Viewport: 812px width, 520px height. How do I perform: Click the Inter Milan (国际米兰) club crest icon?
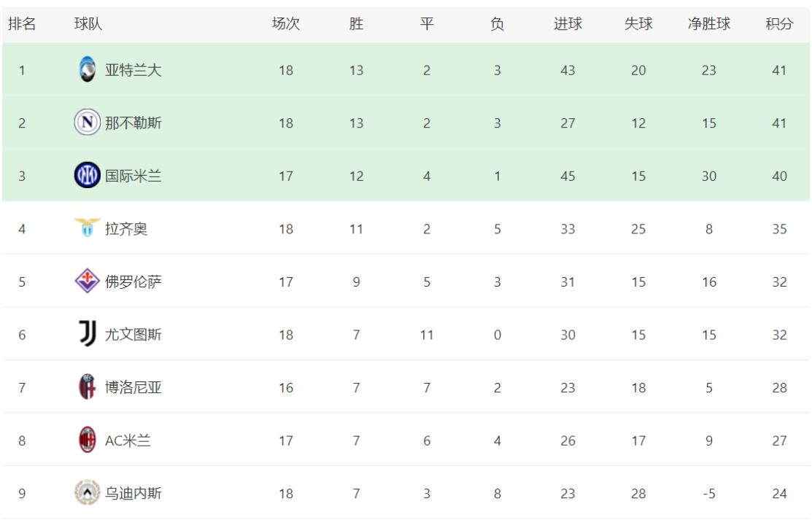86,176
